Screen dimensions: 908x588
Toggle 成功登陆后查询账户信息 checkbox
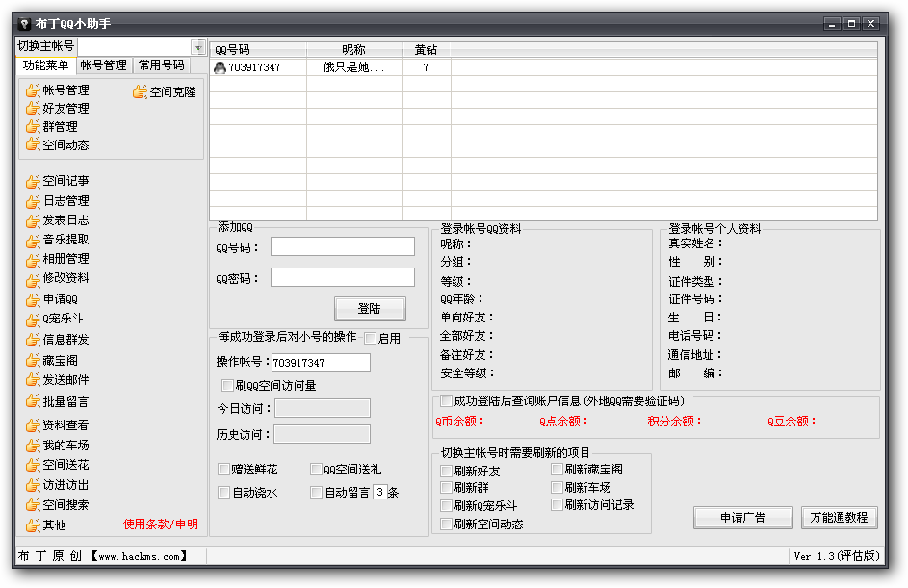pos(446,400)
